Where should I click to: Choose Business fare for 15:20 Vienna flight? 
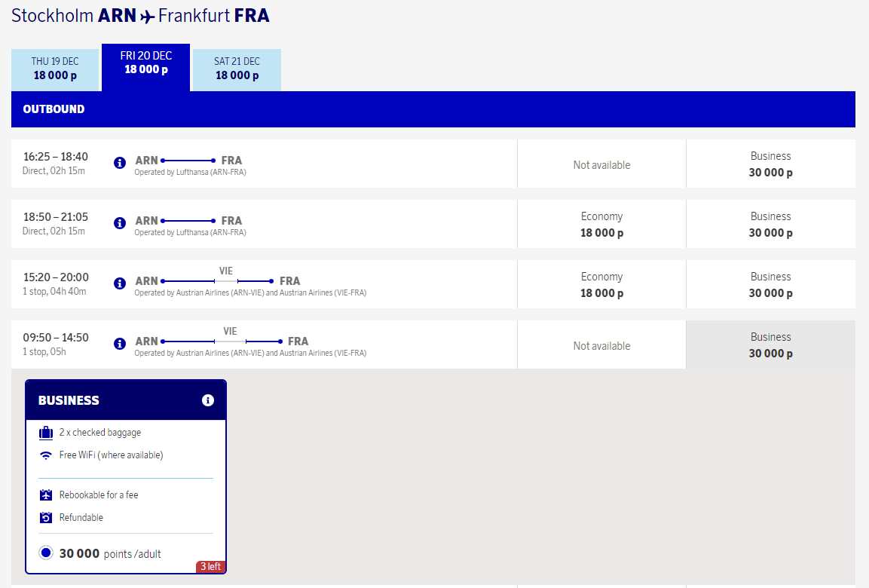tap(770, 284)
